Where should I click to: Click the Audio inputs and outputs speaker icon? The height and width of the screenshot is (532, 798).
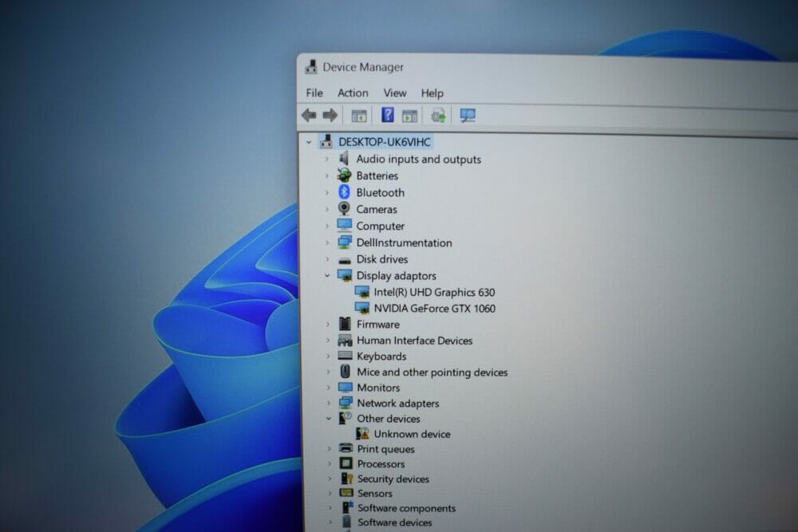pyautogui.click(x=345, y=159)
